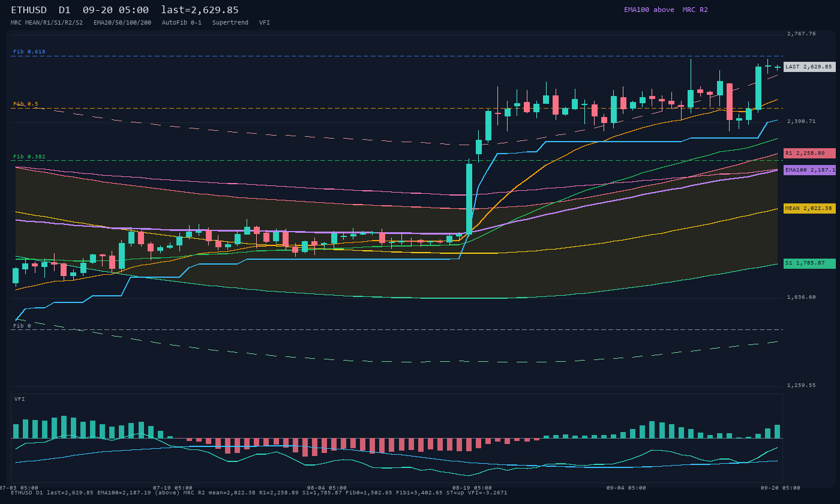
Task: Click the 07-19 05:00 date axis label
Action: [173, 488]
